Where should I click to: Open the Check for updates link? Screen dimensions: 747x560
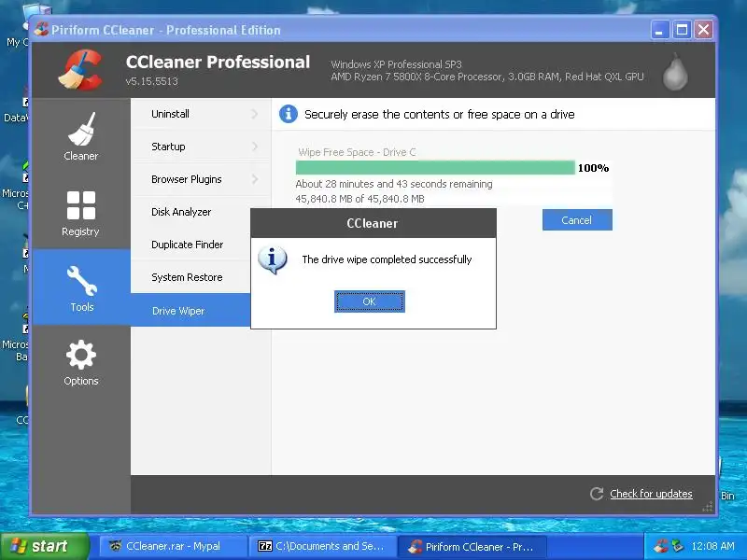651,494
